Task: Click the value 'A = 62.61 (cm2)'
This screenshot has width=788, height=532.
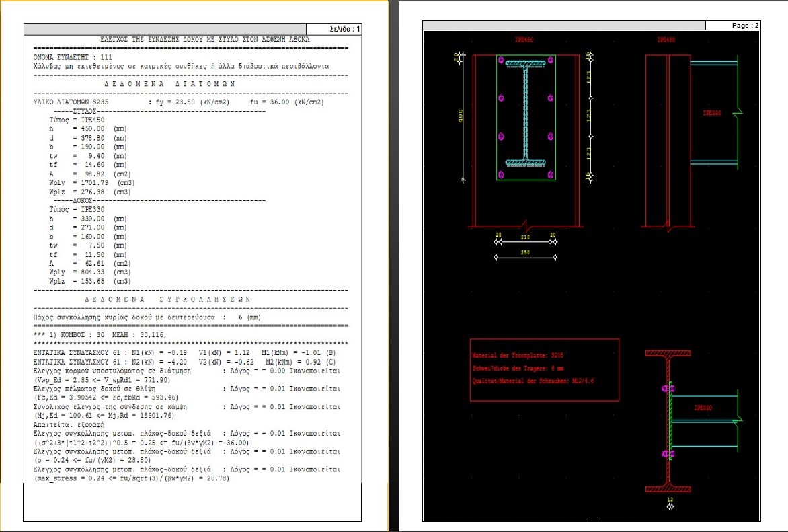Action: tap(90, 264)
